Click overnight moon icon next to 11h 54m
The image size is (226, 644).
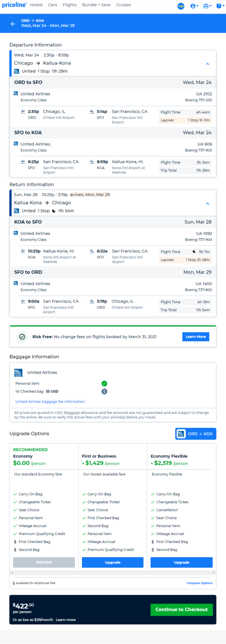point(54,211)
